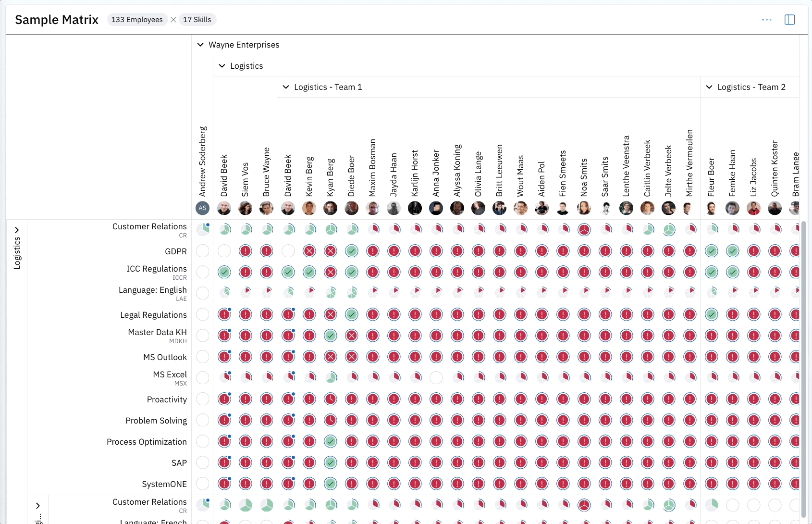
Task: Click Diede Boer's green check Legal Regulations
Action: 352,314
